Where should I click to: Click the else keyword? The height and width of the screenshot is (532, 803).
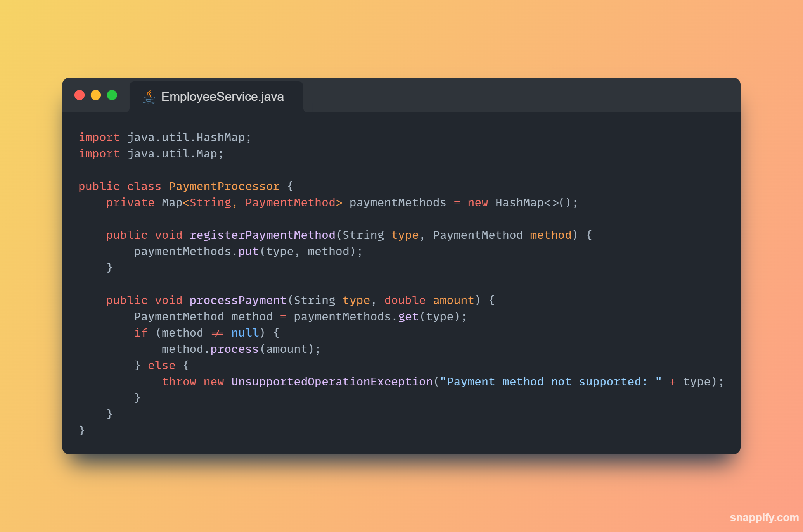coord(162,366)
